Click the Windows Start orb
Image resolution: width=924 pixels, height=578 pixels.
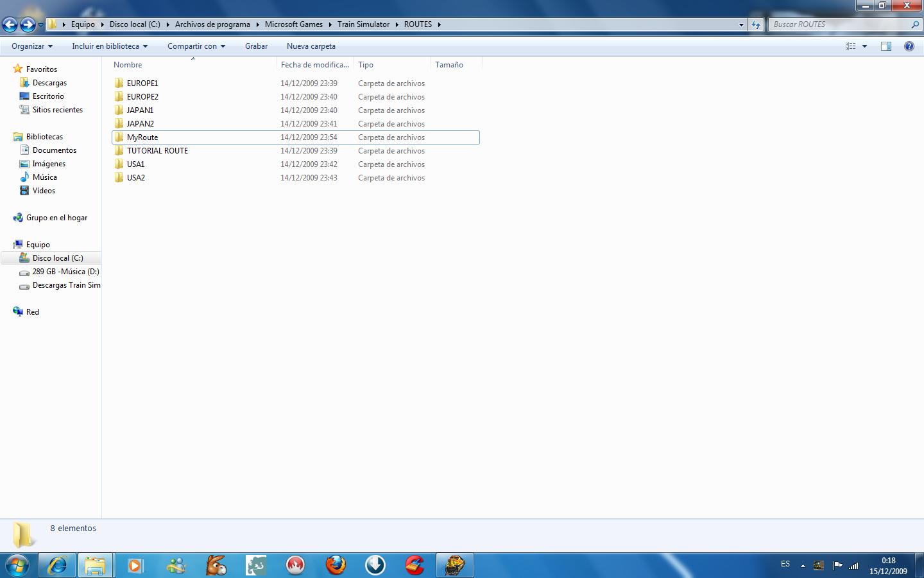pos(17,565)
